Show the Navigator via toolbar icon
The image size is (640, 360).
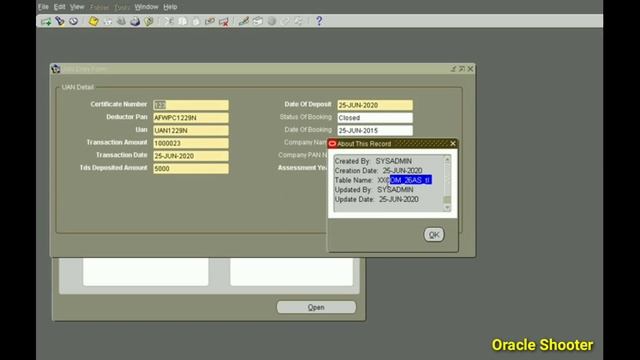pos(73,21)
